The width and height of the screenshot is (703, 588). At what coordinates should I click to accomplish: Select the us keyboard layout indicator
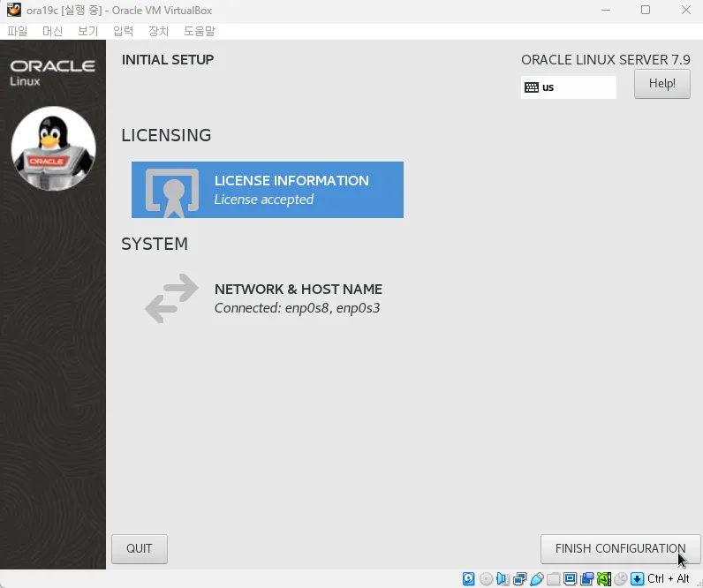coord(568,87)
